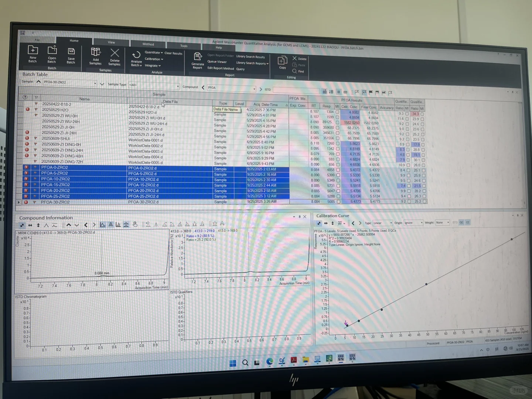Click Library Search Results
532x399 pixels.
[250, 57]
